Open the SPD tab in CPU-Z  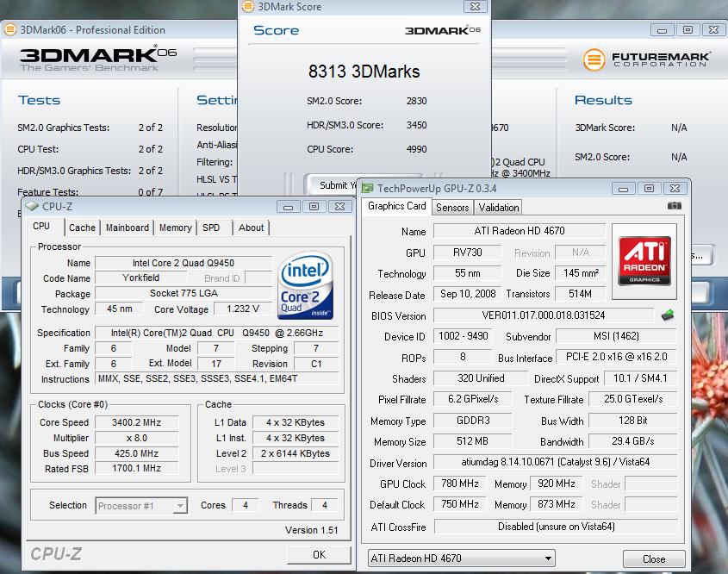pyautogui.click(x=211, y=228)
